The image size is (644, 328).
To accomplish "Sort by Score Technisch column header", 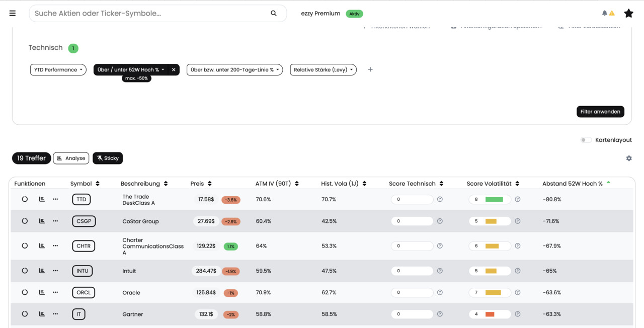I will pos(416,184).
